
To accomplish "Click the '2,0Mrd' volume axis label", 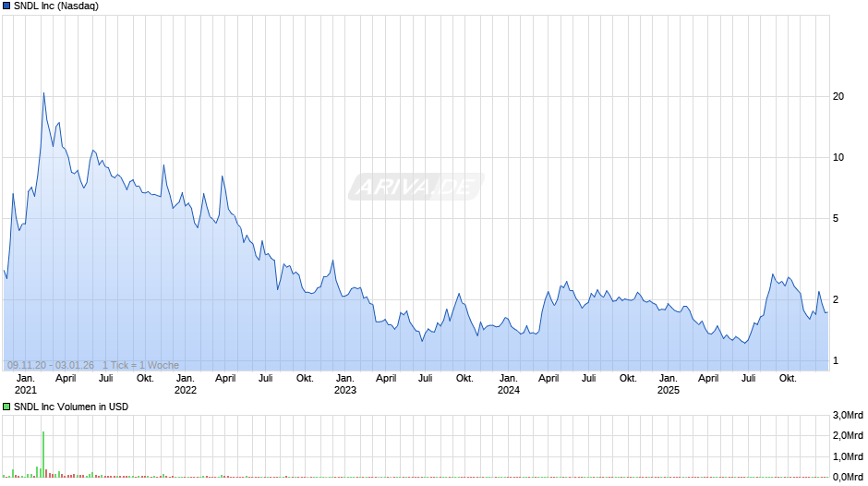I will click(848, 436).
